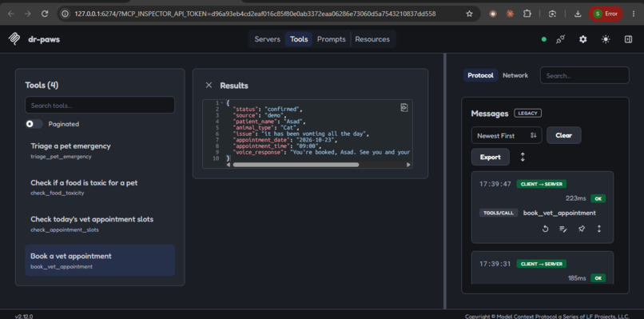Select Check if a food is toxic tool
Viewport: 644px width, 319px height.
[x=100, y=187]
